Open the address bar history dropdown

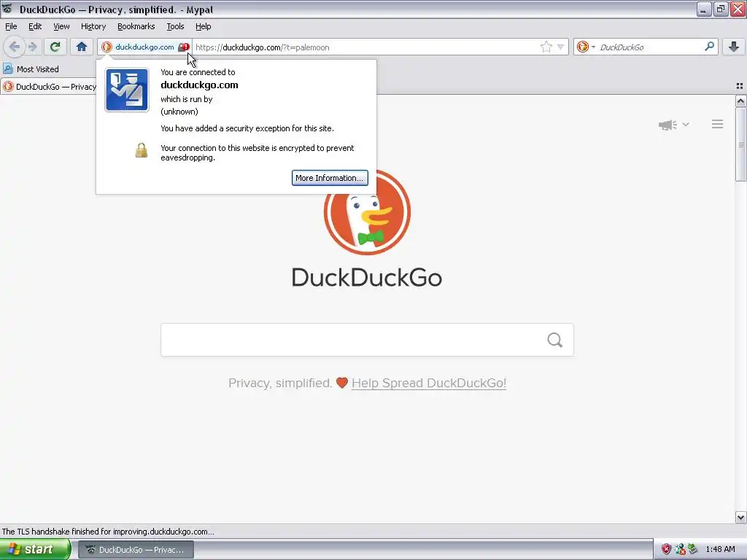coord(561,47)
